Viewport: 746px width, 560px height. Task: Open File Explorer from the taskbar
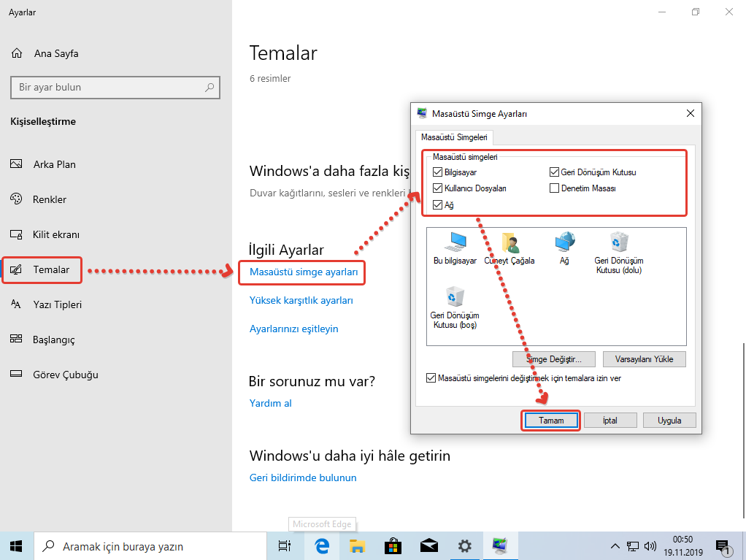pyautogui.click(x=357, y=545)
